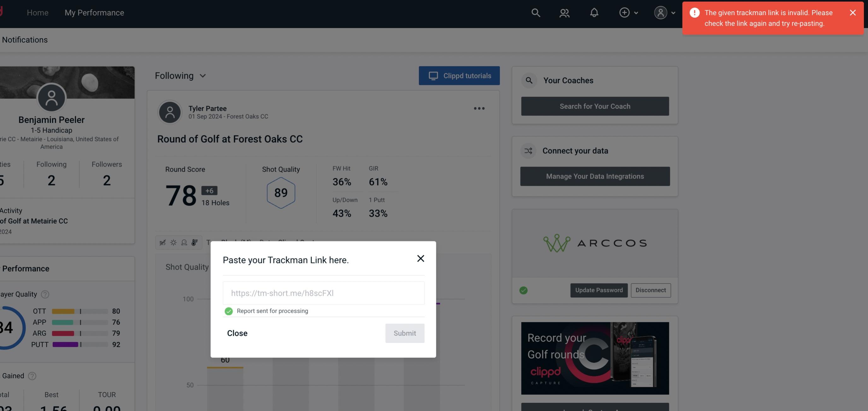Click the notifications bell icon
This screenshot has height=411, width=868.
point(594,12)
